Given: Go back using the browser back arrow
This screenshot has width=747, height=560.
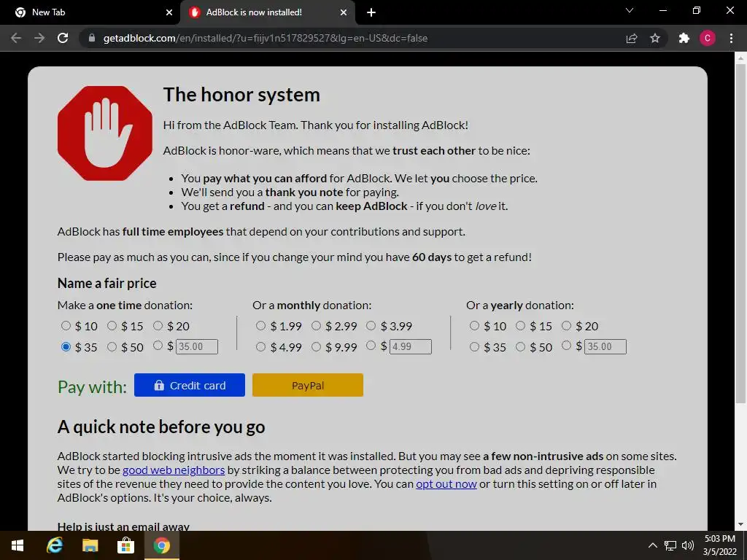Looking at the screenshot, I should (16, 38).
